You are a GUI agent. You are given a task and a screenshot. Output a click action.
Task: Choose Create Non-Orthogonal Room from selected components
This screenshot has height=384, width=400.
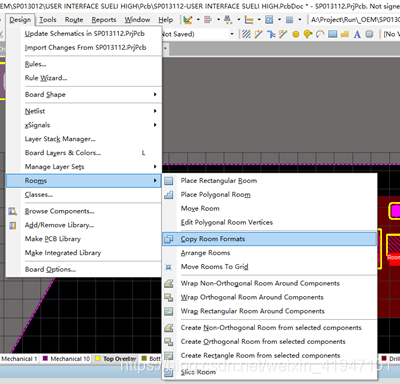coord(269,328)
